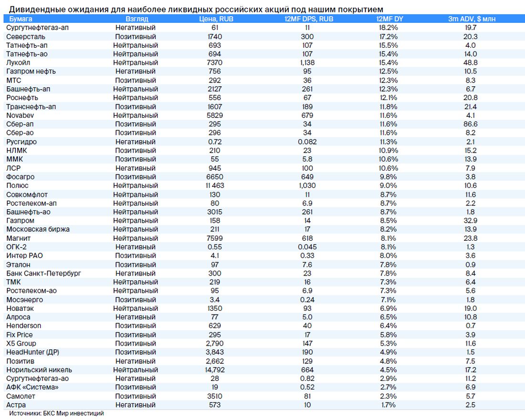Screen dimensions: 525x420
Task: Select the 'Мосэнерго' security name
Action: [x=24, y=300]
